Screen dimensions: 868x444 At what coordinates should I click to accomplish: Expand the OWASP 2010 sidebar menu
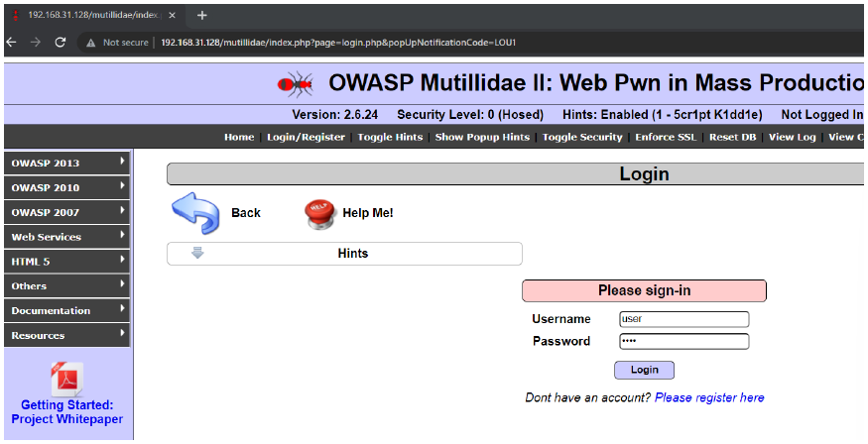click(67, 188)
